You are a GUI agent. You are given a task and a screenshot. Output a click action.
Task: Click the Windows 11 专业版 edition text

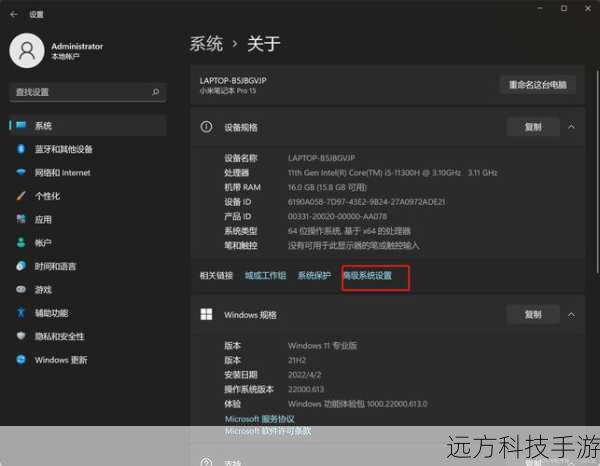(322, 346)
